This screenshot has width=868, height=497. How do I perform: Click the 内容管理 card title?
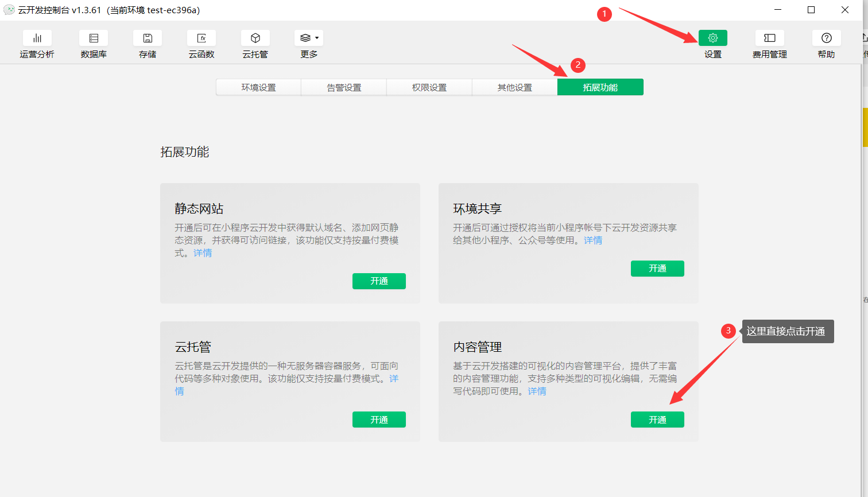point(478,347)
